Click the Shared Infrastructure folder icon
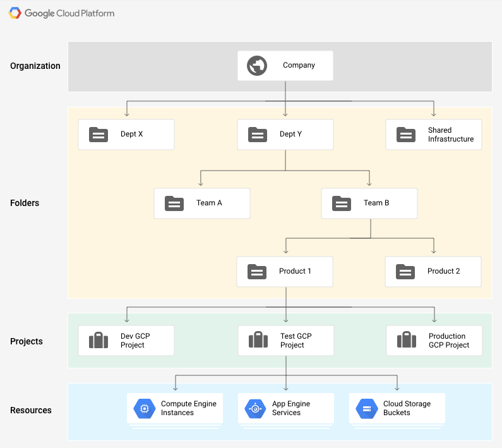 (x=406, y=135)
